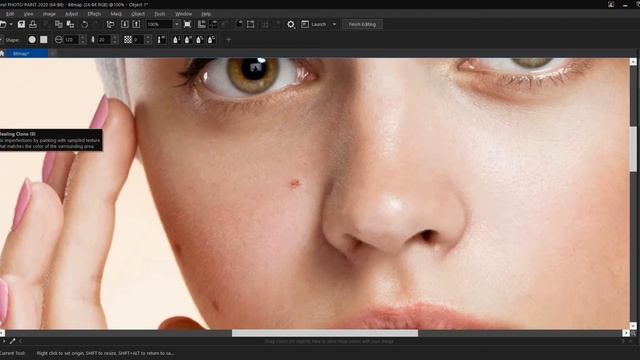Viewport: 640px width, 360px height.
Task: Click the Open folder icon
Action: (3, 24)
